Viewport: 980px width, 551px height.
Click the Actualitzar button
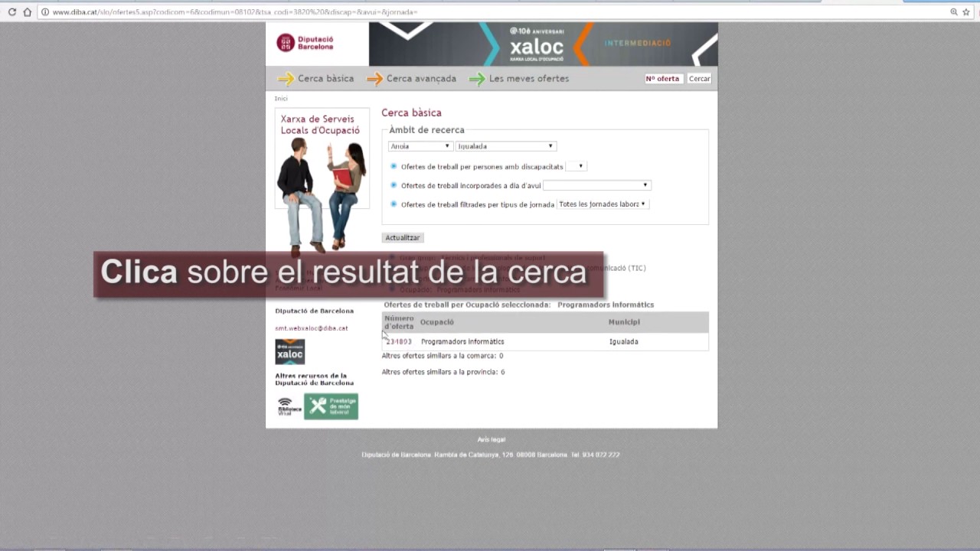click(403, 238)
